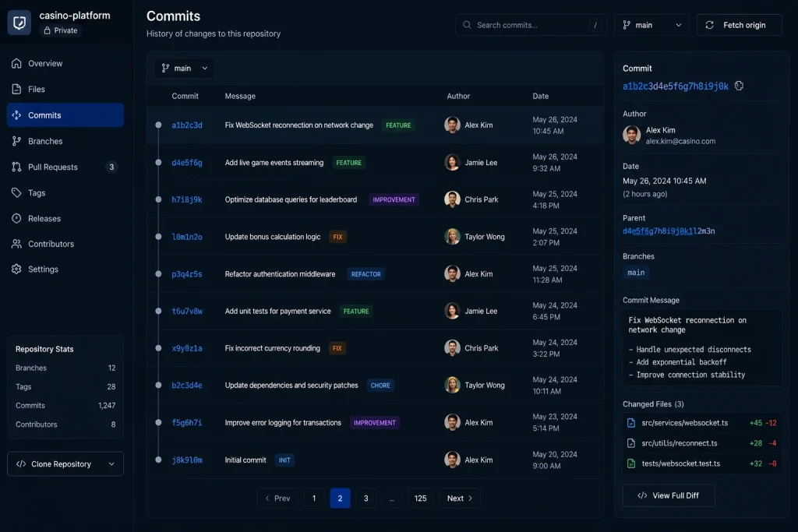Image resolution: width=798 pixels, height=532 pixels.
Task: Click the magnifier icon in commit search
Action: [467, 25]
